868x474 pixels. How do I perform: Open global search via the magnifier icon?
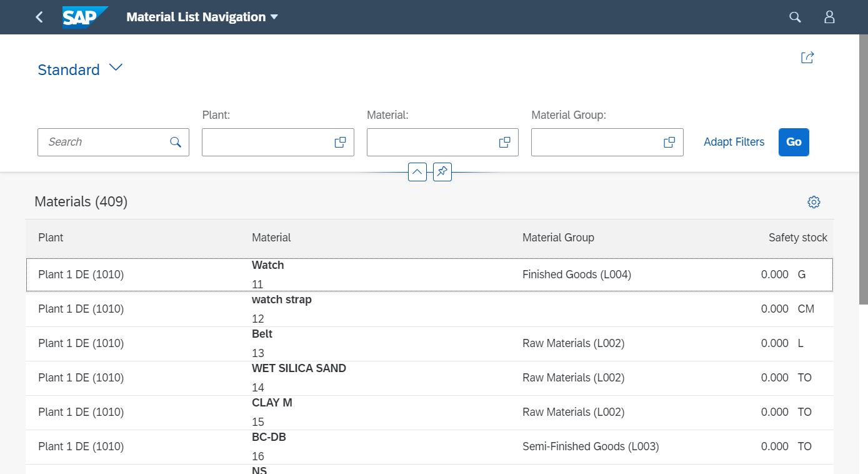coord(794,17)
